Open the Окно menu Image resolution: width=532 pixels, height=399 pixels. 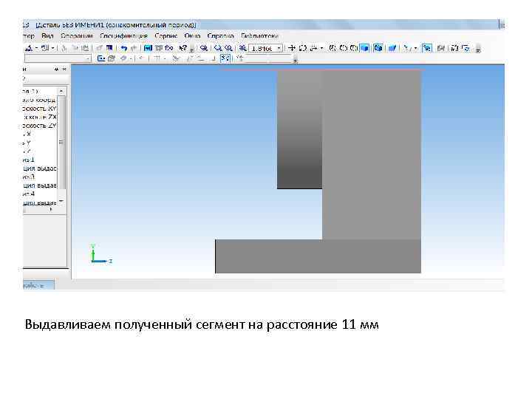point(192,35)
